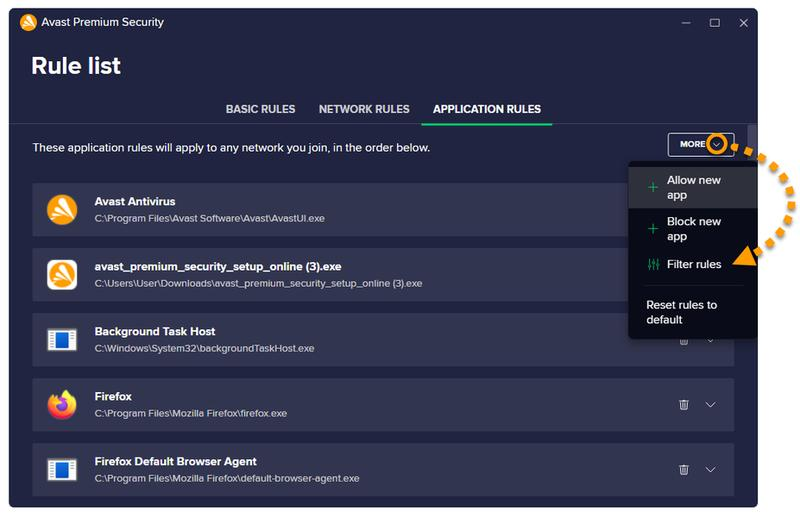The width and height of the screenshot is (800, 517).
Task: Select Filter rules menu option
Action: (x=692, y=264)
